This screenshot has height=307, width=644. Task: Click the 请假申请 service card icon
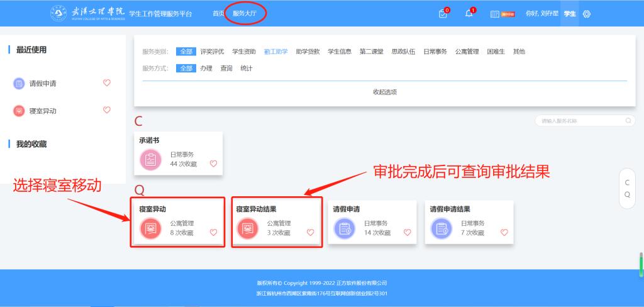344,229
